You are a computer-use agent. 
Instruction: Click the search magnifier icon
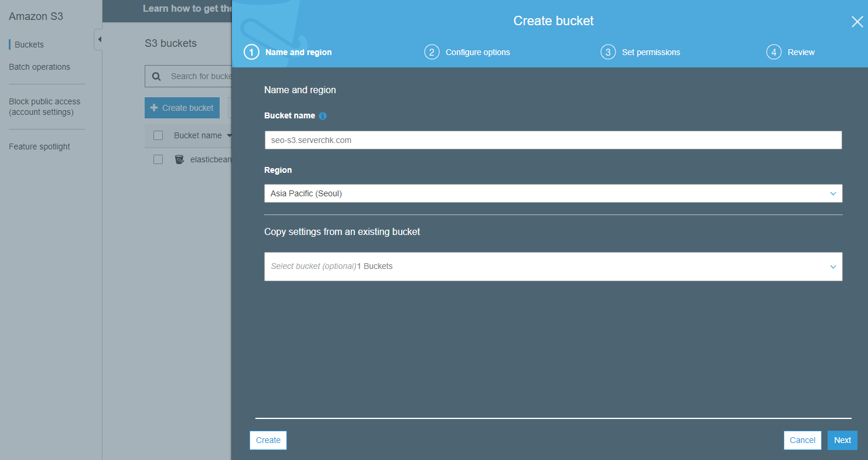[156, 76]
